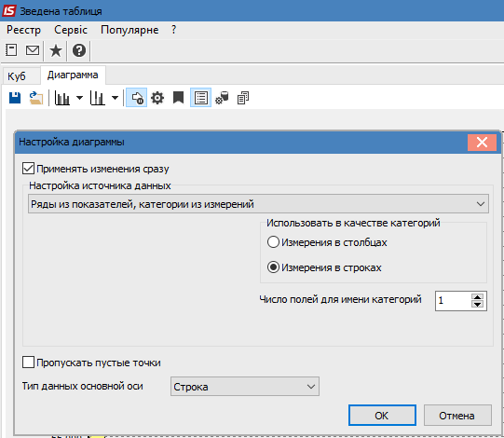Switch to the Куб tab

point(17,76)
